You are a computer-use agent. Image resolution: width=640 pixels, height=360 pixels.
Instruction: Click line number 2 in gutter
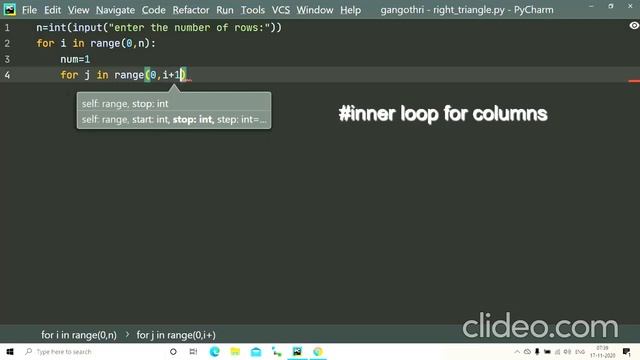coord(7,43)
